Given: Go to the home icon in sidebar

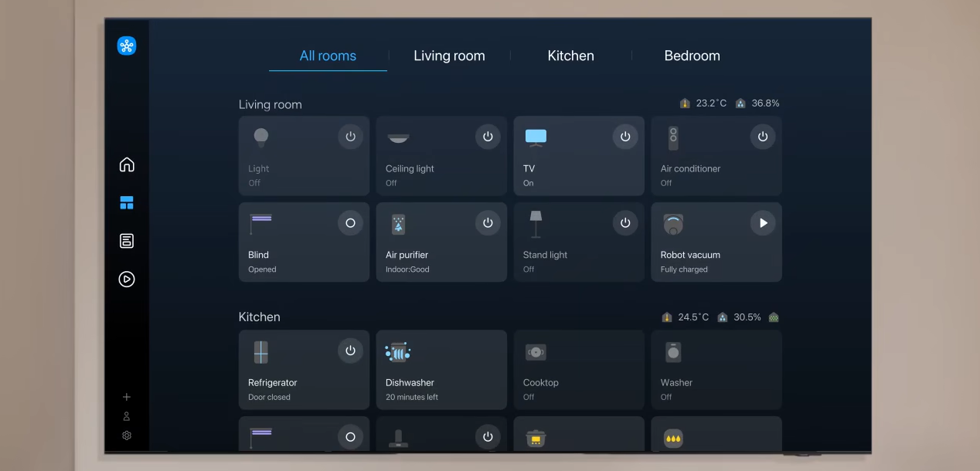Looking at the screenshot, I should pos(127,164).
